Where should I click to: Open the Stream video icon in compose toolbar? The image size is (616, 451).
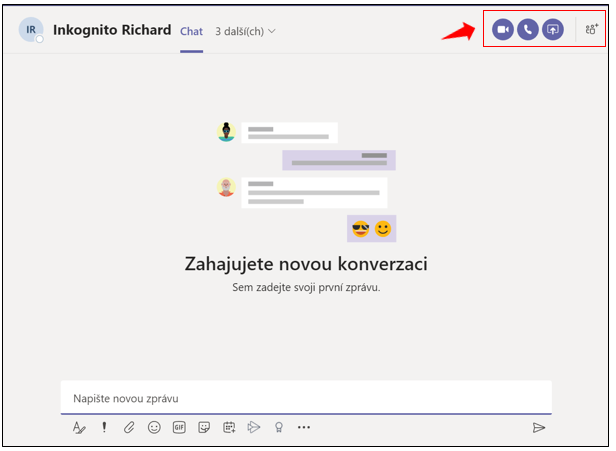click(254, 427)
